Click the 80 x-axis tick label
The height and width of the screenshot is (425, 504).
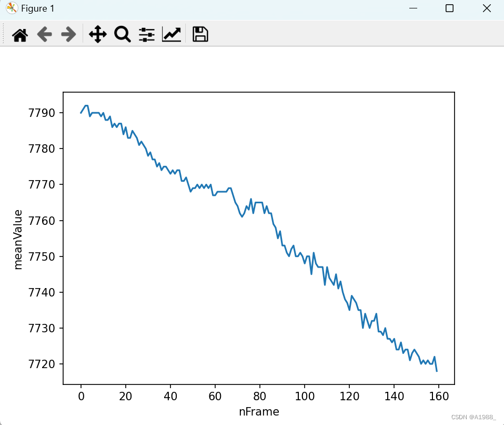tap(259, 396)
